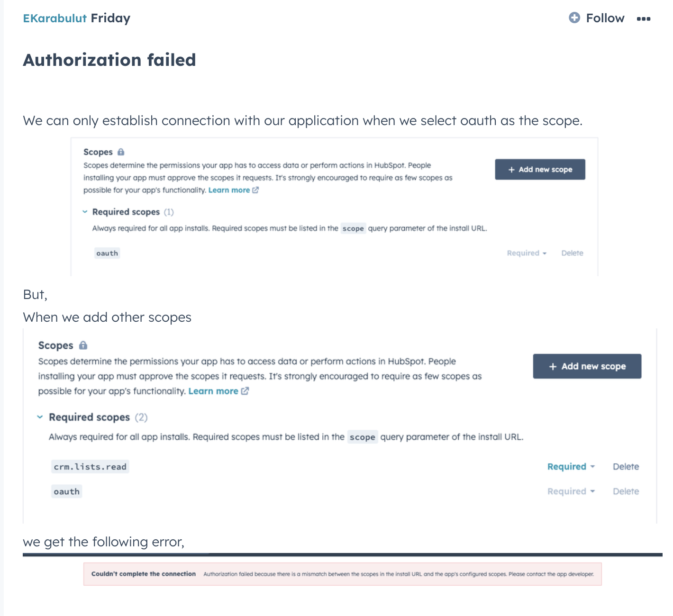This screenshot has width=673, height=616.
Task: Open the three-dot post options menu
Action: tap(644, 19)
